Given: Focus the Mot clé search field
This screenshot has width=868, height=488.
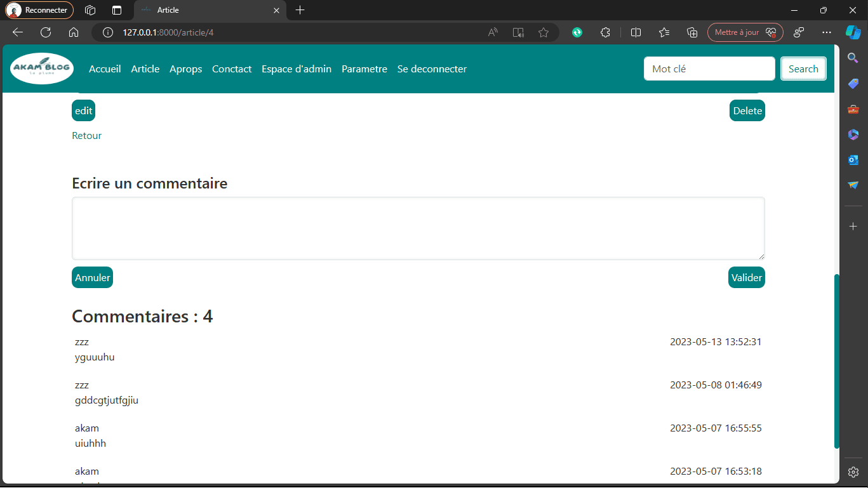Looking at the screenshot, I should (709, 69).
